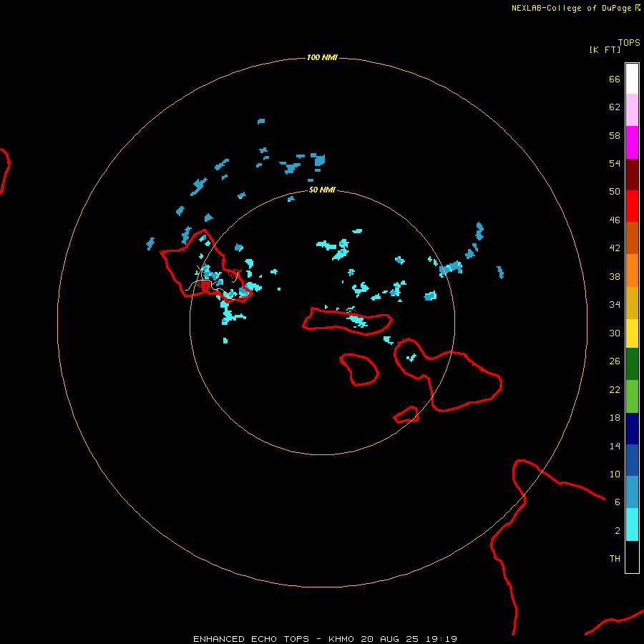
Task: Click the legend value 30
Action: tap(615, 333)
